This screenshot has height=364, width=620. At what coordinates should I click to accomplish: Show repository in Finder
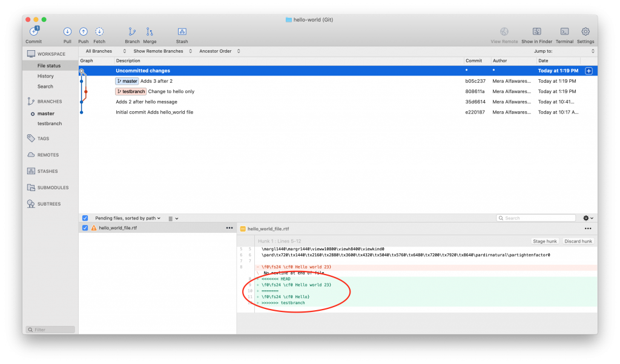536,32
